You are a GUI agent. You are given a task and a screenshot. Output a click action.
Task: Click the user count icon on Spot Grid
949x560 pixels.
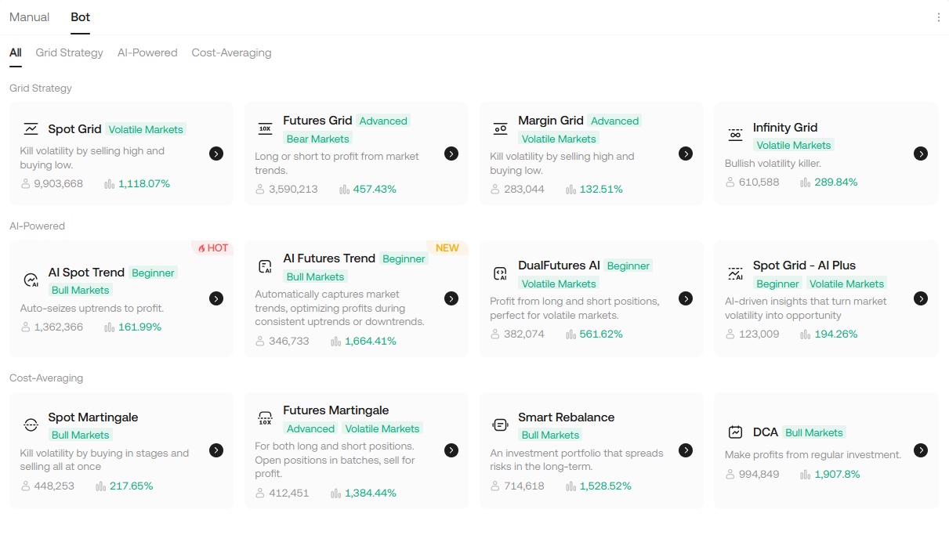point(26,184)
